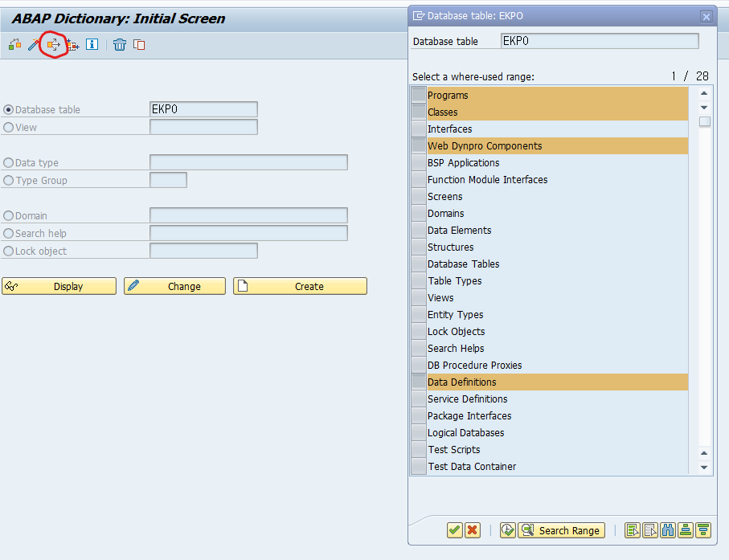This screenshot has height=560, width=729.
Task: Confirm dialog with green checkmark icon
Action: [x=455, y=530]
